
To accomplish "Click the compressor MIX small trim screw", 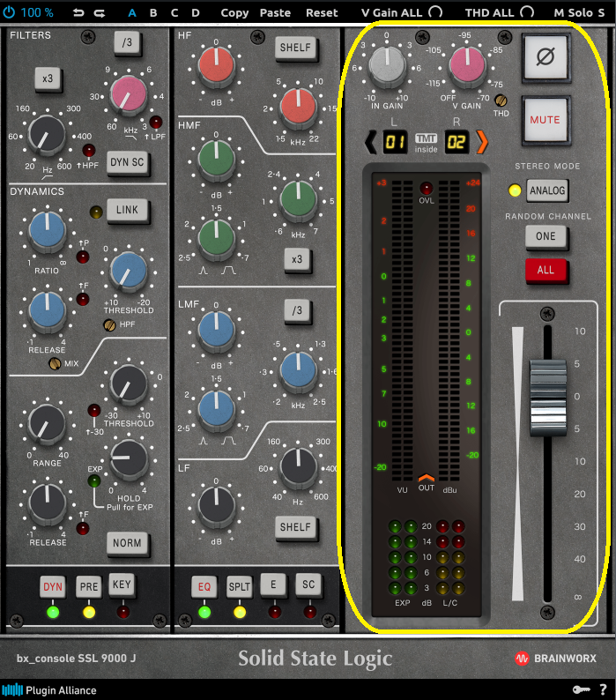I will click(55, 363).
